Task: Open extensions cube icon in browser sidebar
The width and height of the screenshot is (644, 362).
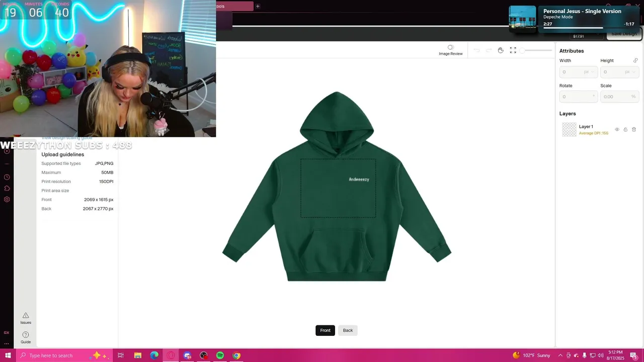Action: coord(7,188)
